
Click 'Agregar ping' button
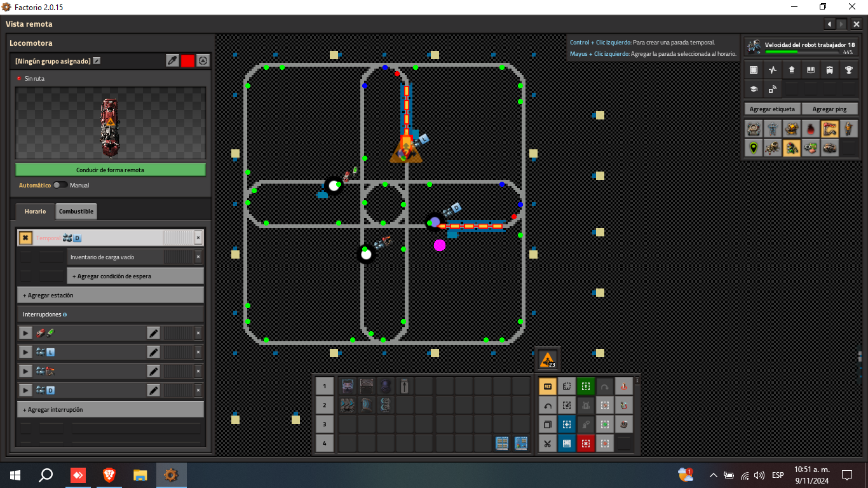coord(830,109)
